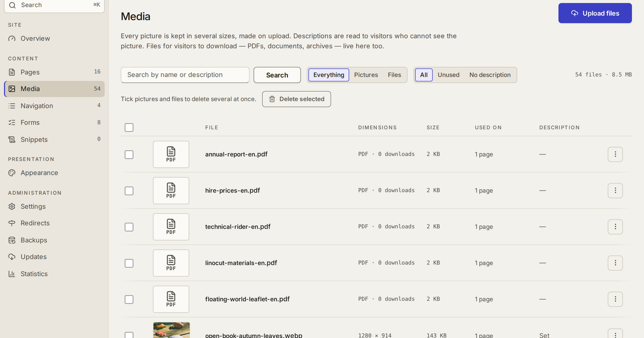Open actions menu for linocut-materials-en.pdf
The height and width of the screenshot is (338, 644).
pos(615,263)
